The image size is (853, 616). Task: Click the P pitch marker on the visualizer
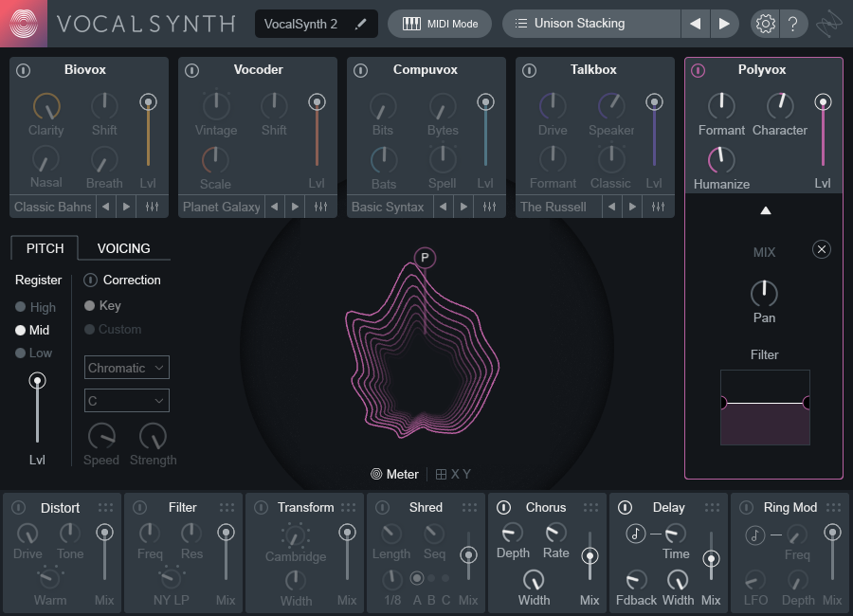(425, 258)
